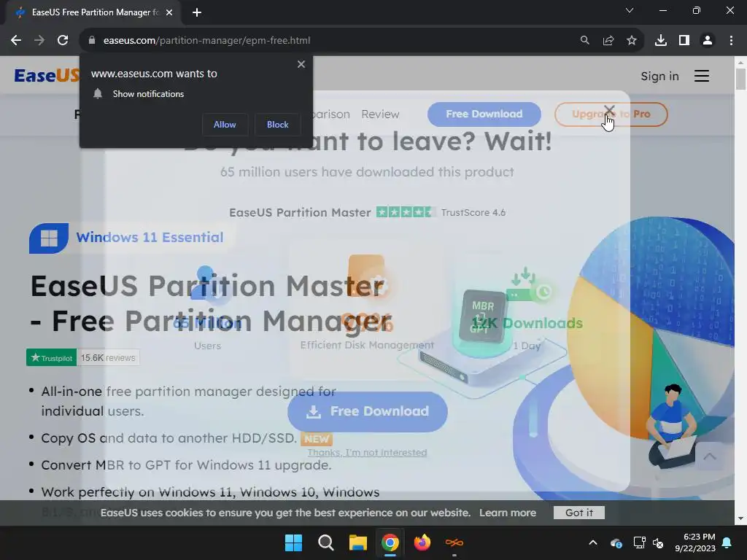Click the browser forward arrow

[x=39, y=41]
